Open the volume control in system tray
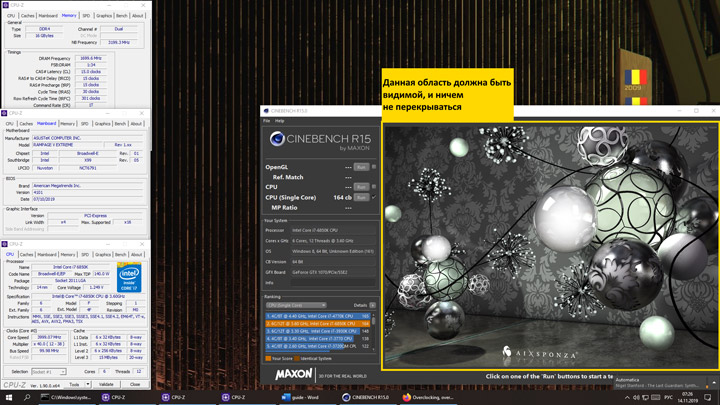The image size is (720, 405). point(636,397)
